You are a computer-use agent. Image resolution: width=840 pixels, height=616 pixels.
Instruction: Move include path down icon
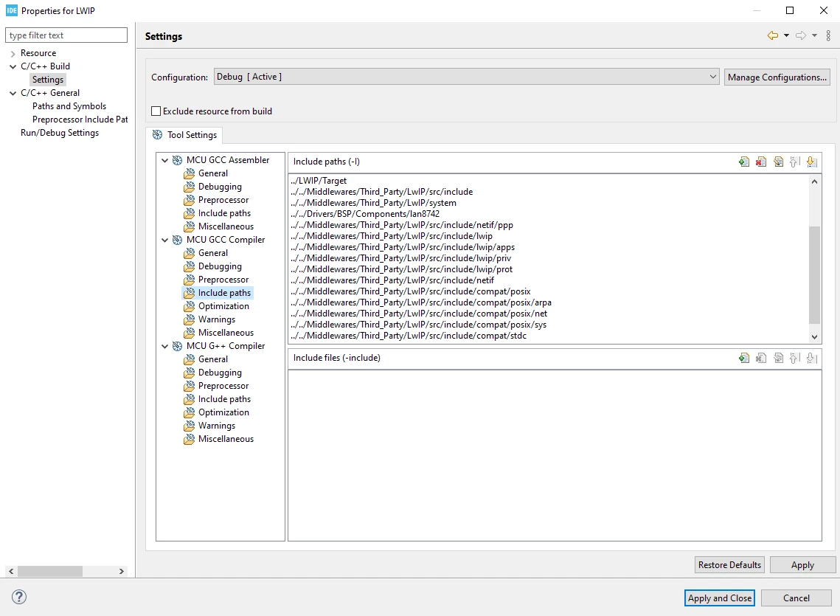[812, 162]
